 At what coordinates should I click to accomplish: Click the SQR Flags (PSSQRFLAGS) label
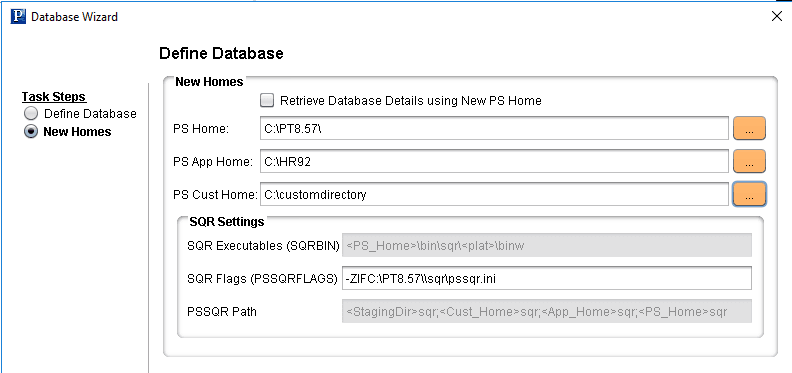coord(262,279)
